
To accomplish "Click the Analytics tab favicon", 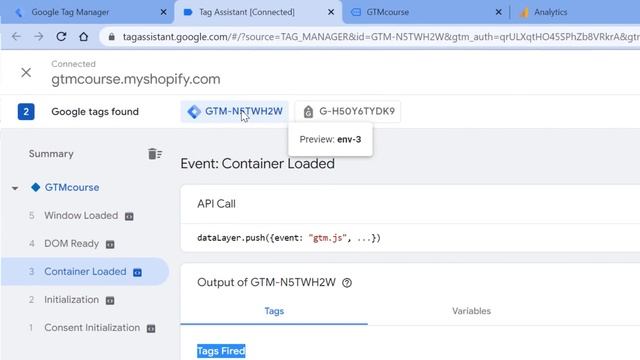I will [524, 12].
